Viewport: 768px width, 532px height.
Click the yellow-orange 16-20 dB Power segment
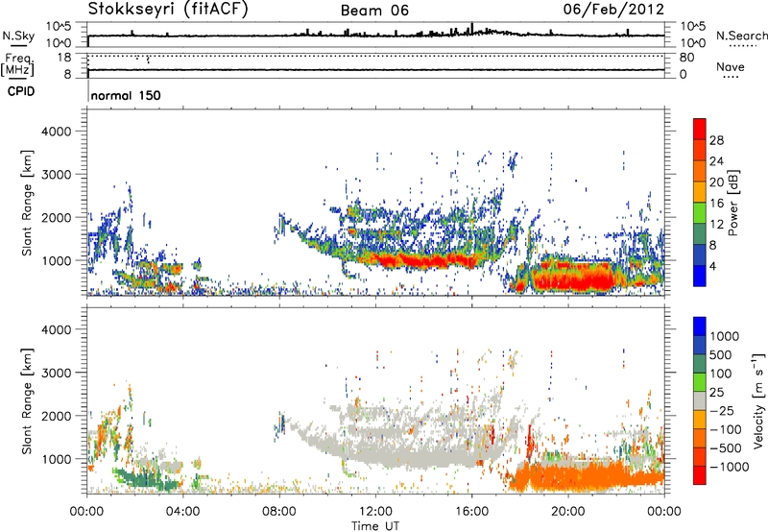tap(700, 191)
